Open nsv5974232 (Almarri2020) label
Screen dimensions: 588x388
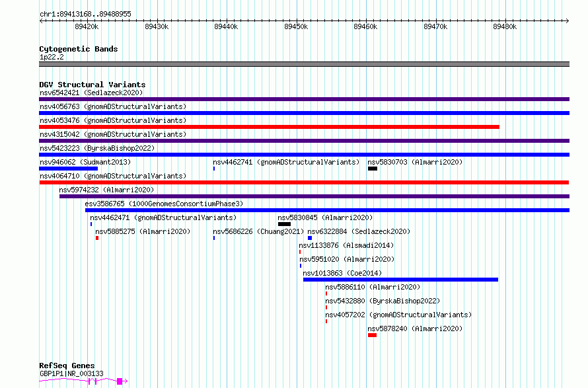pos(106,190)
